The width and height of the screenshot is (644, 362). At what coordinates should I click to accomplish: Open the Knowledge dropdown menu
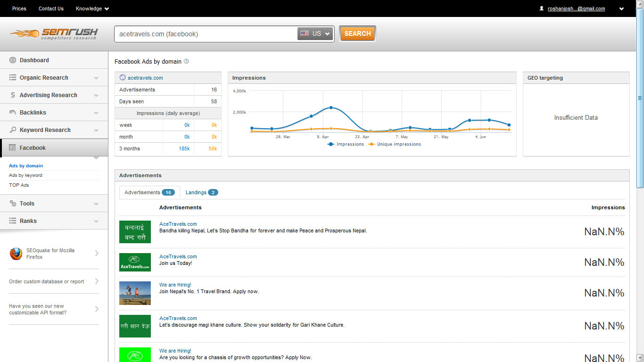92,8
